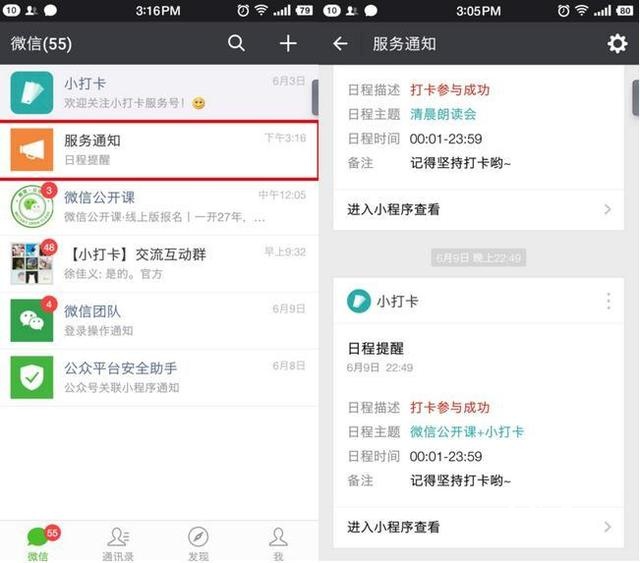Tap the 小打卡 teal avatar icon in chat list

click(31, 93)
